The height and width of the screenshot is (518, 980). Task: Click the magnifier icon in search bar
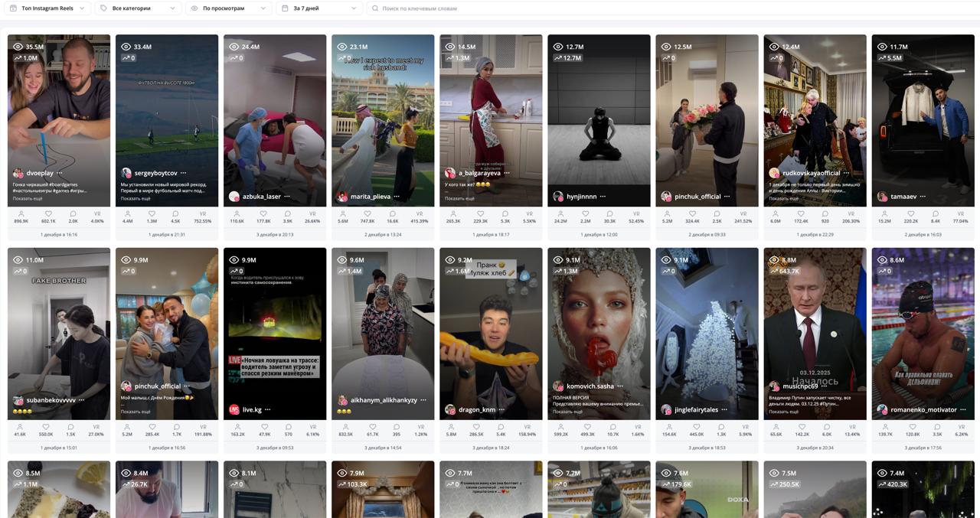(375, 8)
